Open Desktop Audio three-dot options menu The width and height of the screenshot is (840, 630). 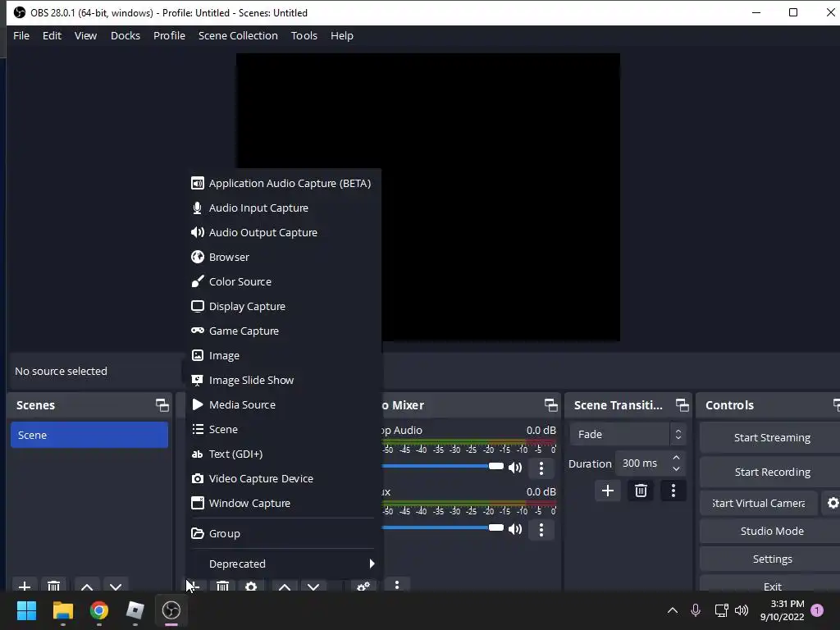coord(541,468)
